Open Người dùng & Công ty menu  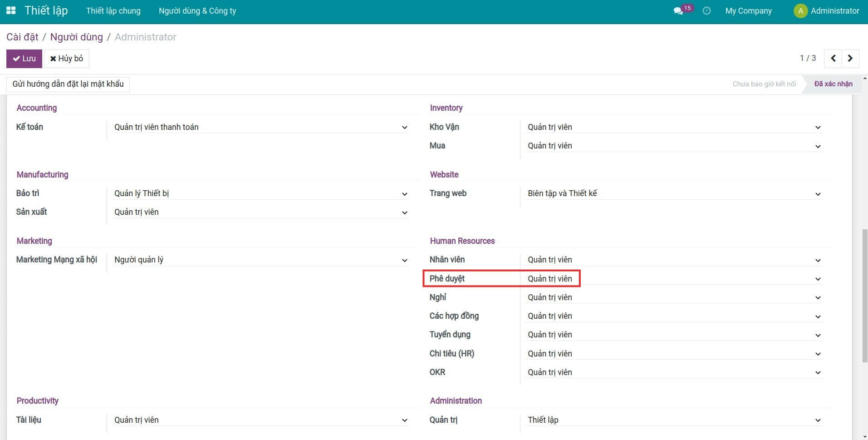pos(197,11)
